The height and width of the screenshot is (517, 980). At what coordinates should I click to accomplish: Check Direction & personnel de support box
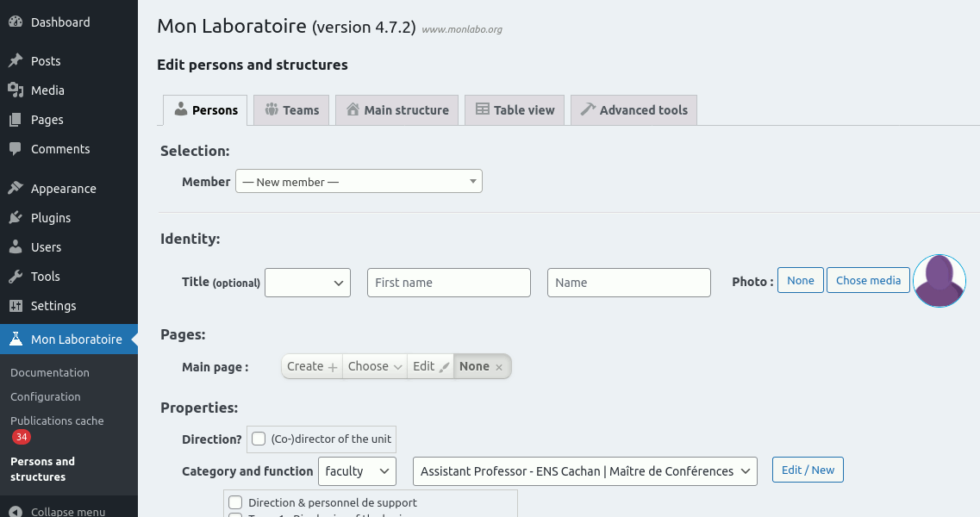click(x=235, y=502)
